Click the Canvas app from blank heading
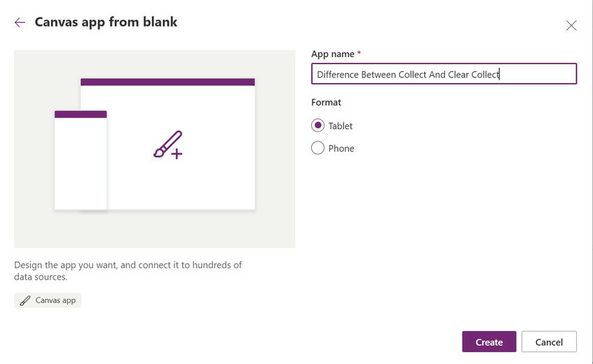 [106, 22]
